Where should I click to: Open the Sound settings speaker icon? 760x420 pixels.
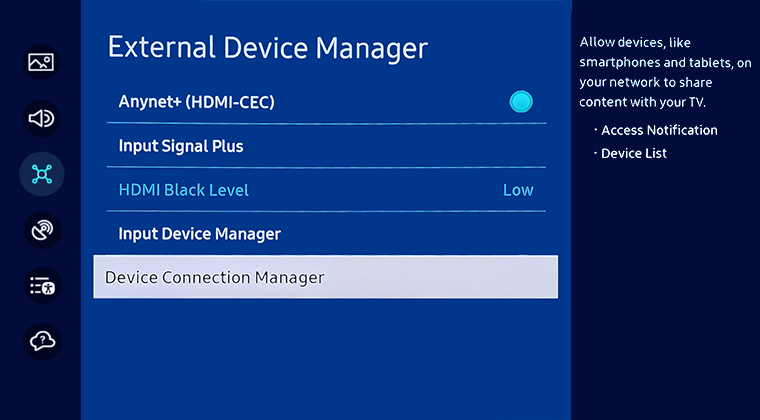(41, 118)
